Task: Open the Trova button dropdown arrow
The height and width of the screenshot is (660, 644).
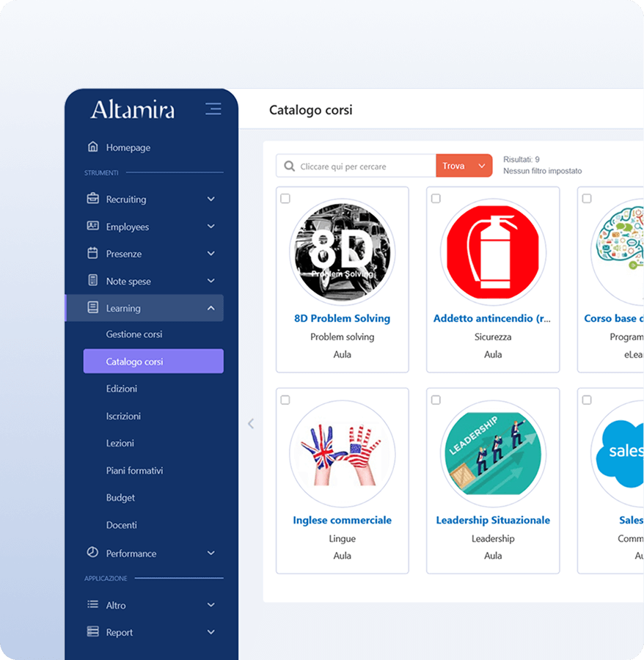Action: 482,166
